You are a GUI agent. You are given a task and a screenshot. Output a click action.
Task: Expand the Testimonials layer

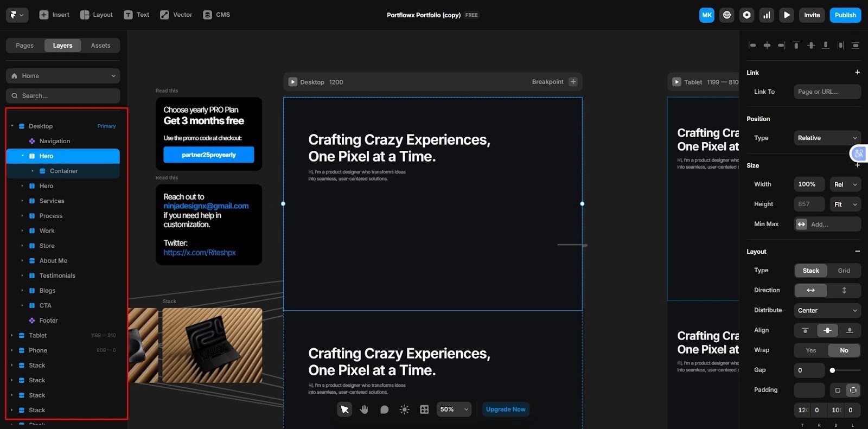(22, 276)
